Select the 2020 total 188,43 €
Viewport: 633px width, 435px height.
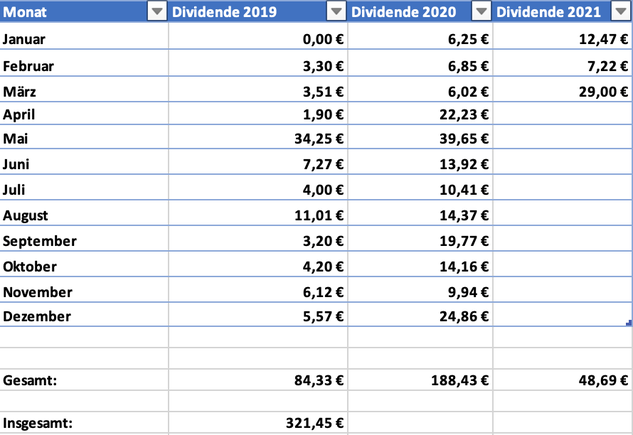pyautogui.click(x=420, y=380)
